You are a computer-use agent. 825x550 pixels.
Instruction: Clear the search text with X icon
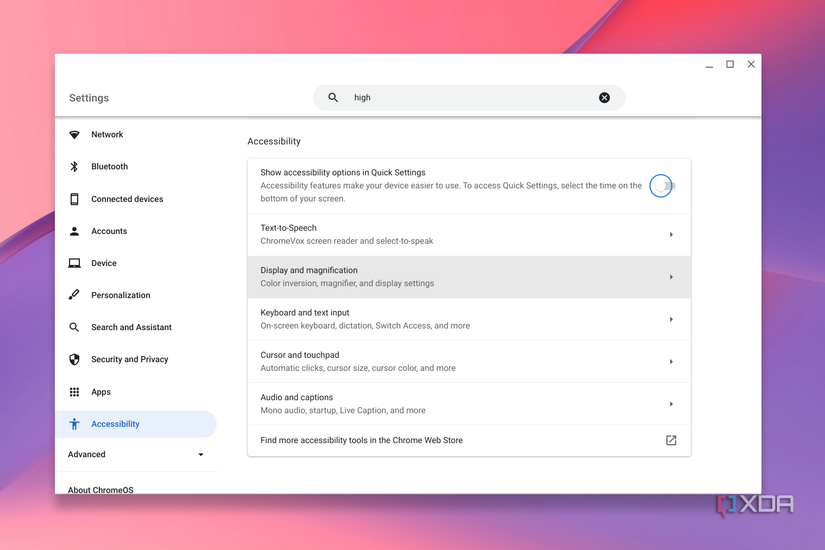tap(604, 97)
